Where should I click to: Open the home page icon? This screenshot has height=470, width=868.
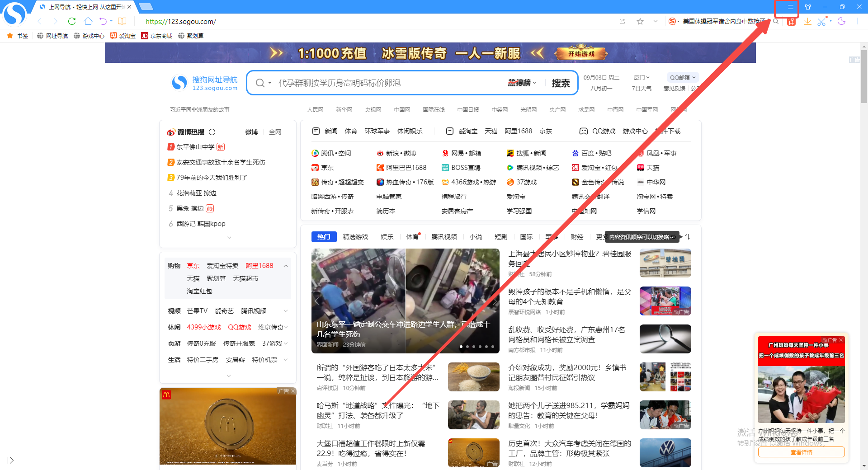(88, 21)
